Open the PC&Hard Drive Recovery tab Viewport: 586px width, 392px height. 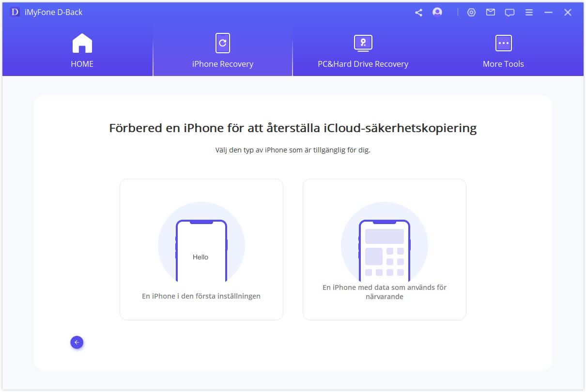[x=363, y=51]
